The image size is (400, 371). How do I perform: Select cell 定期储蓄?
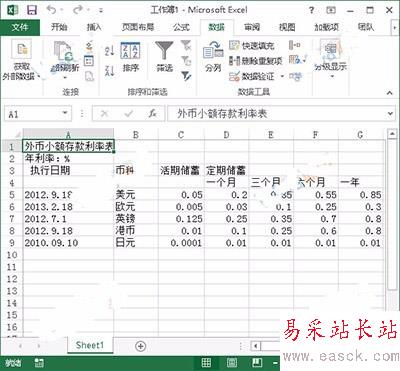(x=226, y=171)
